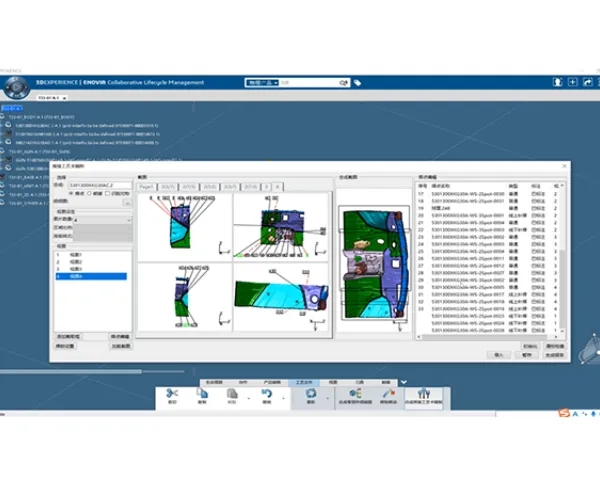Click the highlighted welding process card tool

coord(424,397)
